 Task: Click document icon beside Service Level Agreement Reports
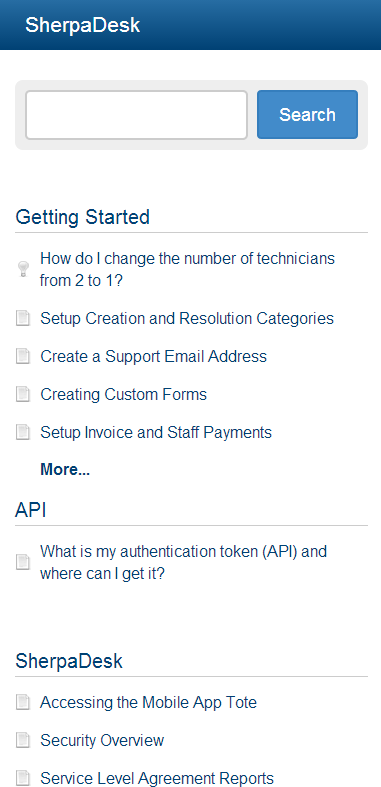point(23,778)
